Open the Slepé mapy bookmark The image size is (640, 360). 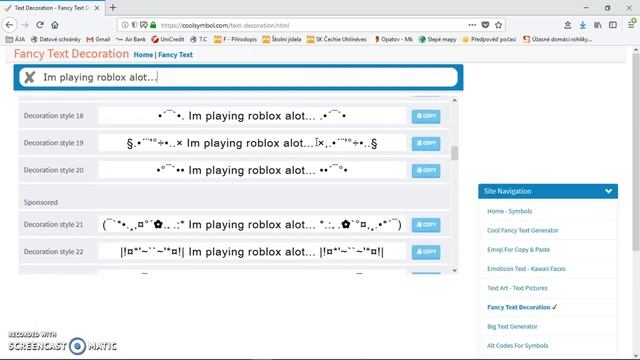[x=438, y=39]
